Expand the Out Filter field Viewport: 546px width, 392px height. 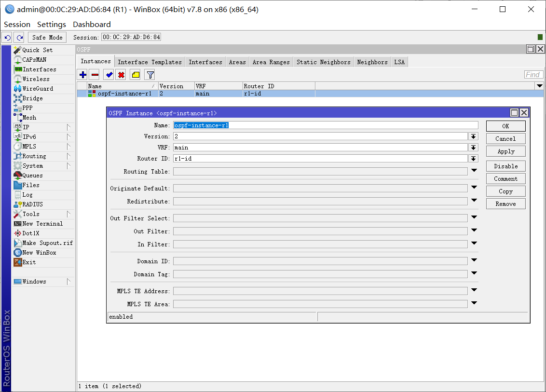click(474, 230)
